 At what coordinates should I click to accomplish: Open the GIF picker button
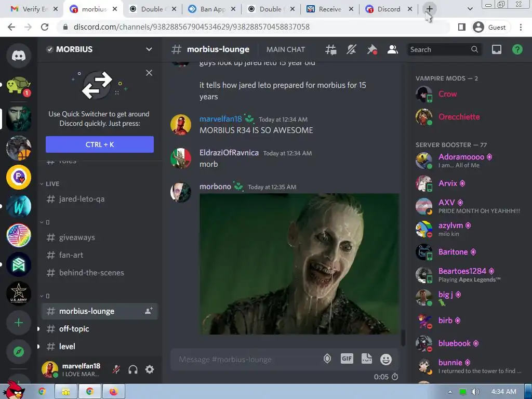pyautogui.click(x=347, y=358)
